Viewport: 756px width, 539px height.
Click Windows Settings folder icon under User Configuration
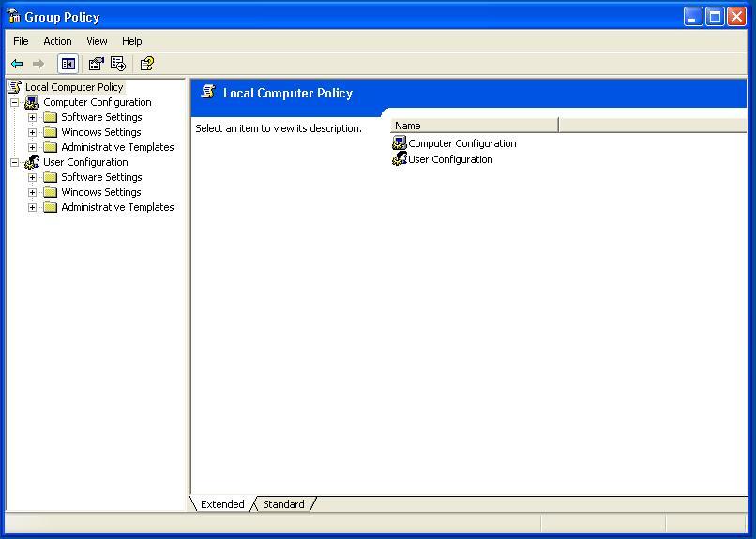pos(50,192)
